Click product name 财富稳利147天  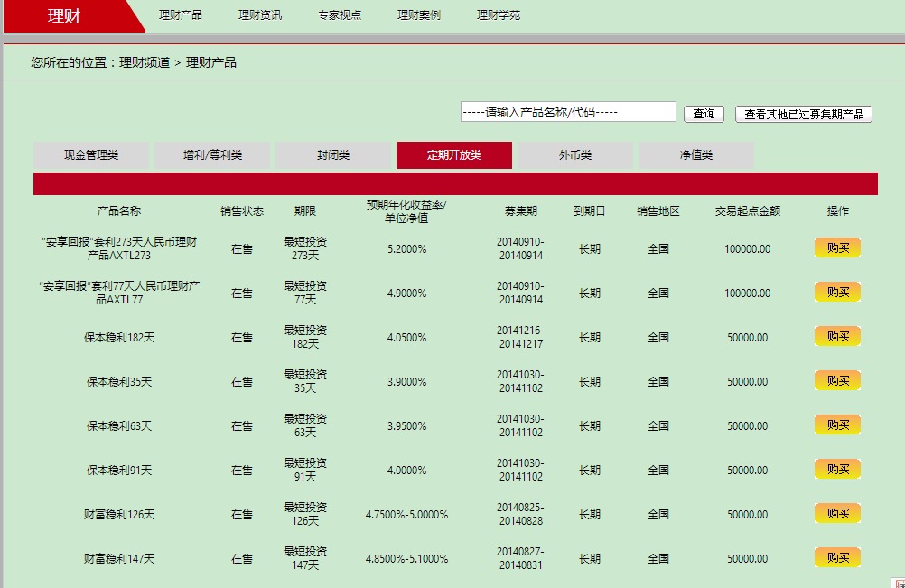(x=119, y=558)
